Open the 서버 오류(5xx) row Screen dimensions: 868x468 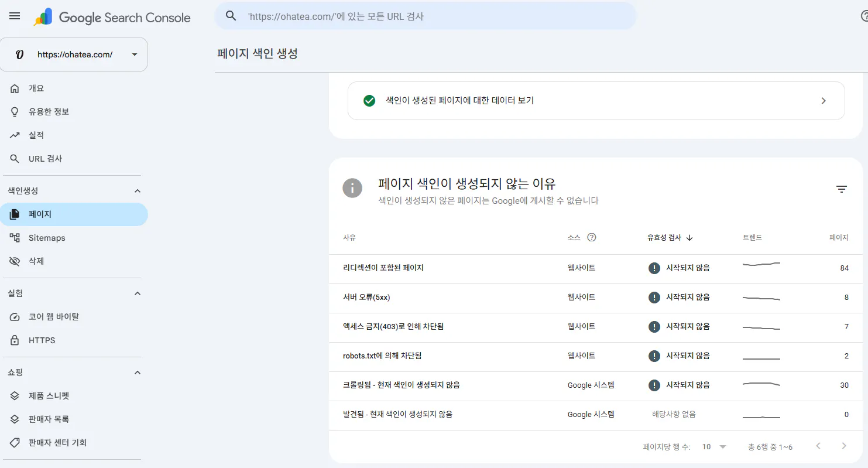click(x=595, y=298)
